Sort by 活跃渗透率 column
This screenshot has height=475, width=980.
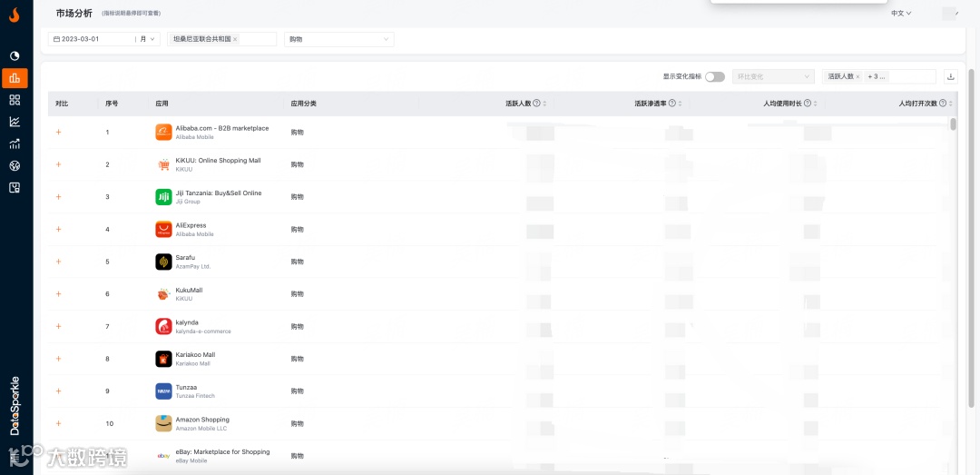click(x=680, y=104)
